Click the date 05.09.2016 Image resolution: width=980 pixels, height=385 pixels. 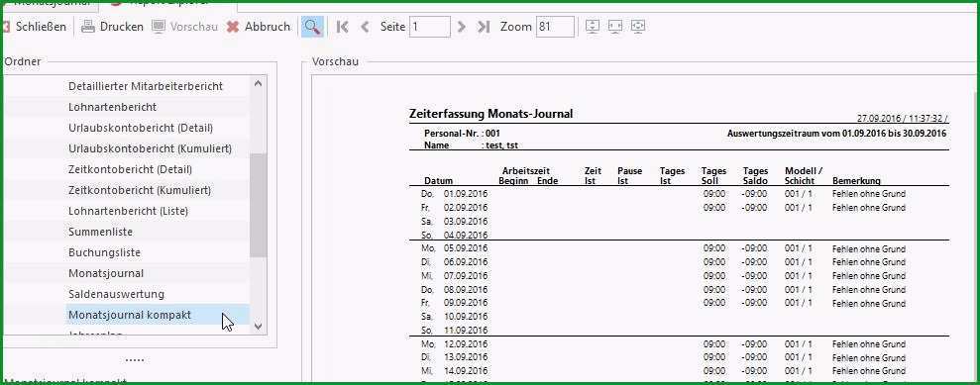pos(466,248)
